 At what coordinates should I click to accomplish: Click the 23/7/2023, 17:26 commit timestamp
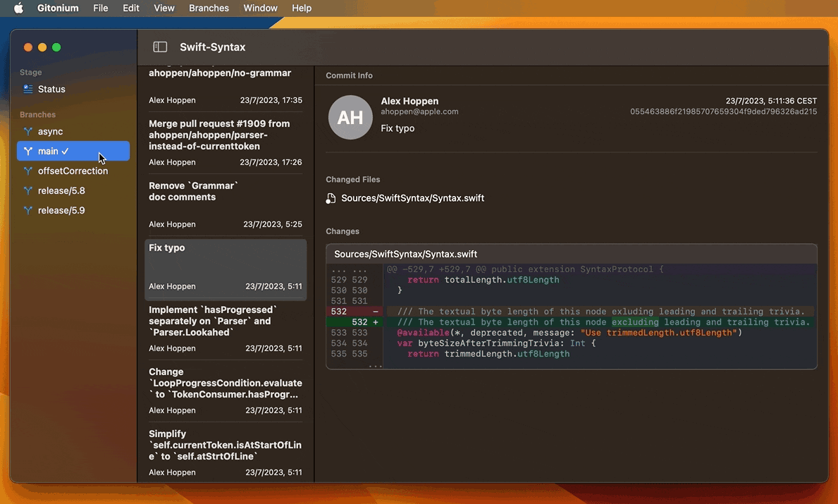pos(271,162)
